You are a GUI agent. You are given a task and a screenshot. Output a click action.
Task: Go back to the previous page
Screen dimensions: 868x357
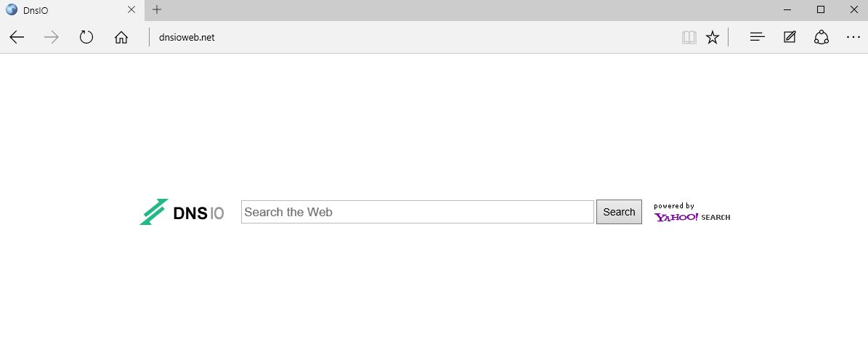tap(17, 37)
